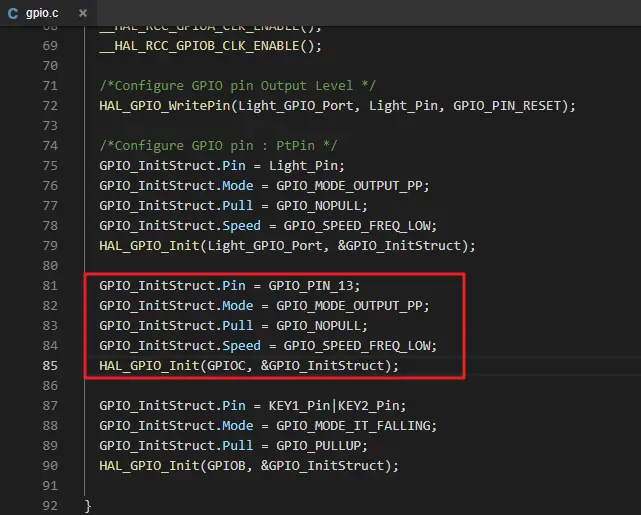Click &GPIO_InitStruct argument on line 90
Image resolution: width=641 pixels, height=515 pixels.
322,466
